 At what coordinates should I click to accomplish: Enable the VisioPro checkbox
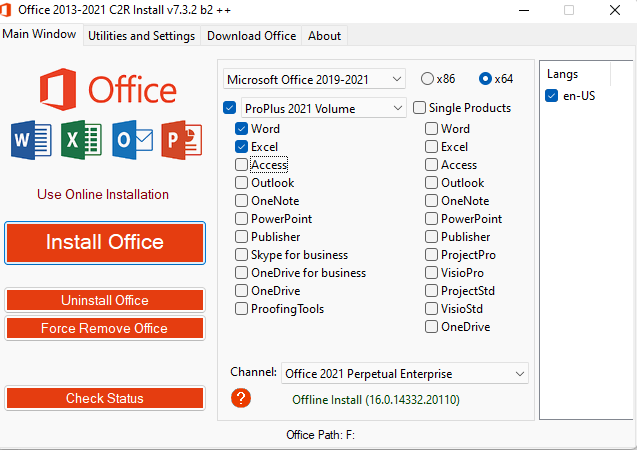431,273
